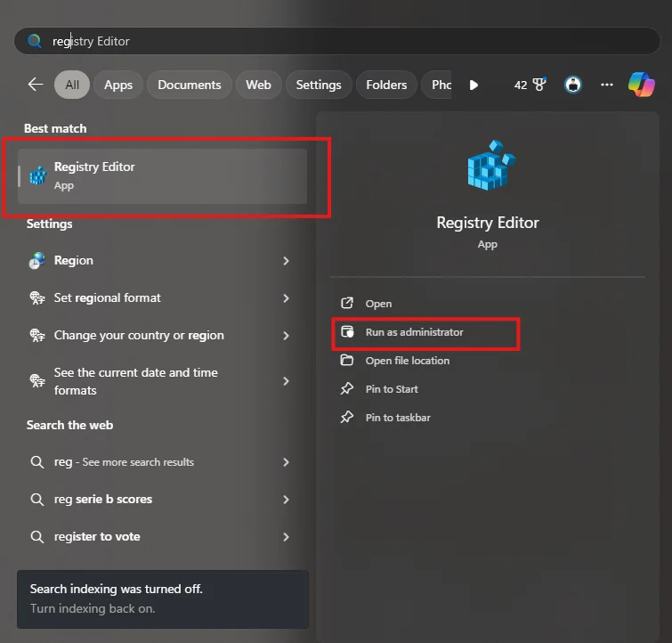
Task: Click 'Change your country or region' text
Action: (139, 335)
